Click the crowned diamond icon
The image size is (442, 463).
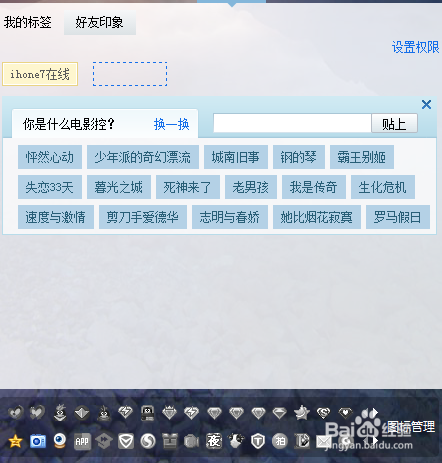coord(169,413)
